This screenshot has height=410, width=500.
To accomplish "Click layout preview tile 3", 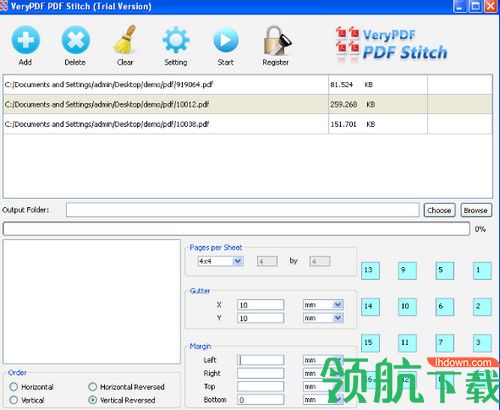I will pos(482,343).
